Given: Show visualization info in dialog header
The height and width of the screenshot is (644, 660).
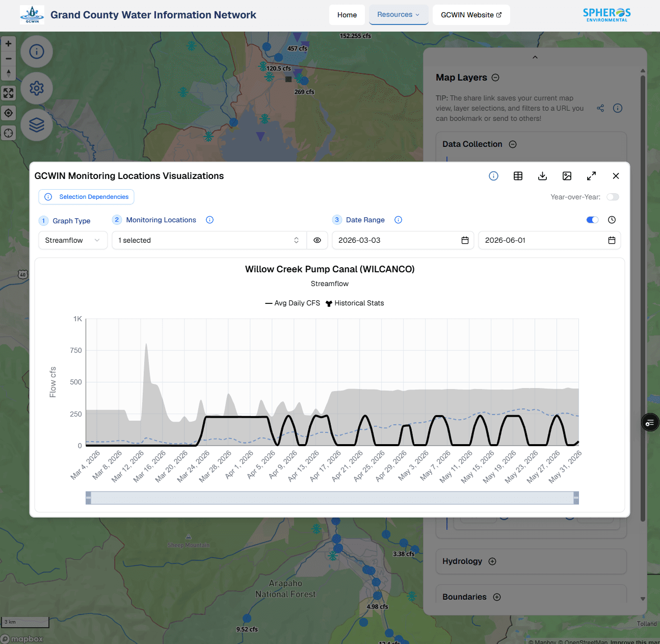Looking at the screenshot, I should coord(493,176).
